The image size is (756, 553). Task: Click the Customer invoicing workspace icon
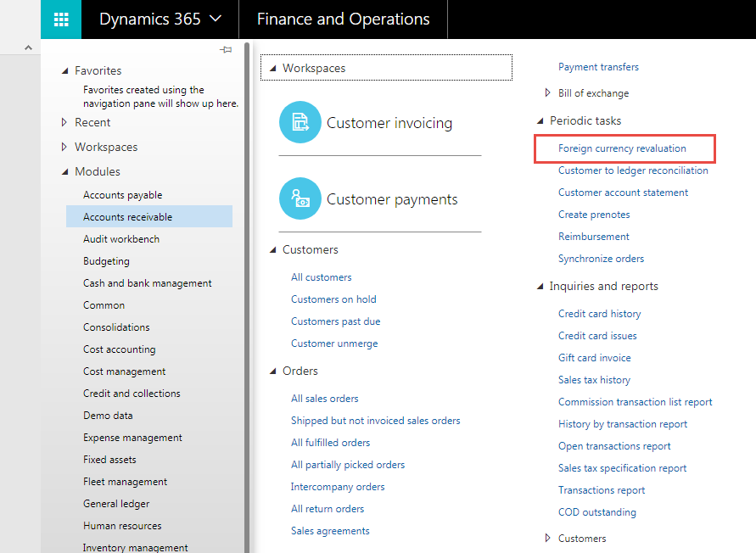[300, 123]
